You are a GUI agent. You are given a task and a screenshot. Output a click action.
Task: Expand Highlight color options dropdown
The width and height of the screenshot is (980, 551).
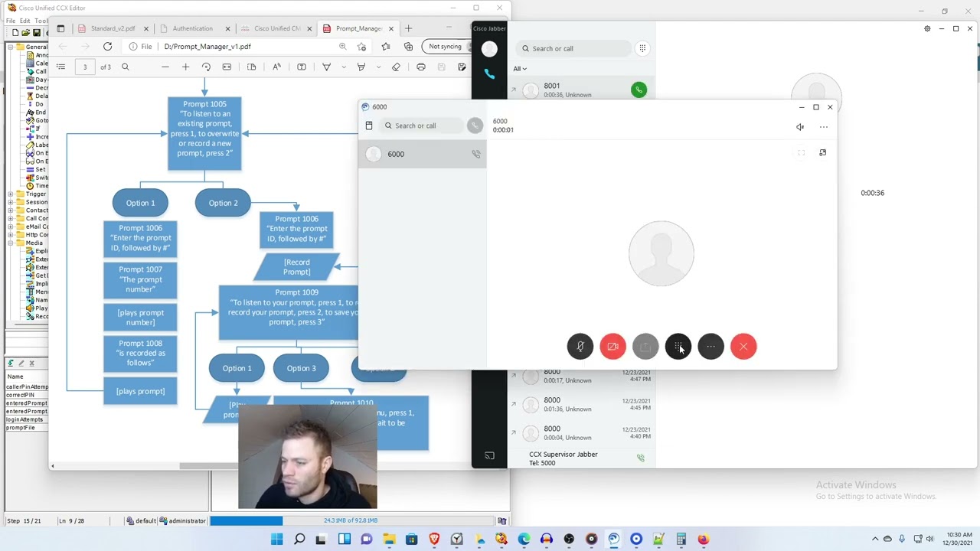[378, 67]
